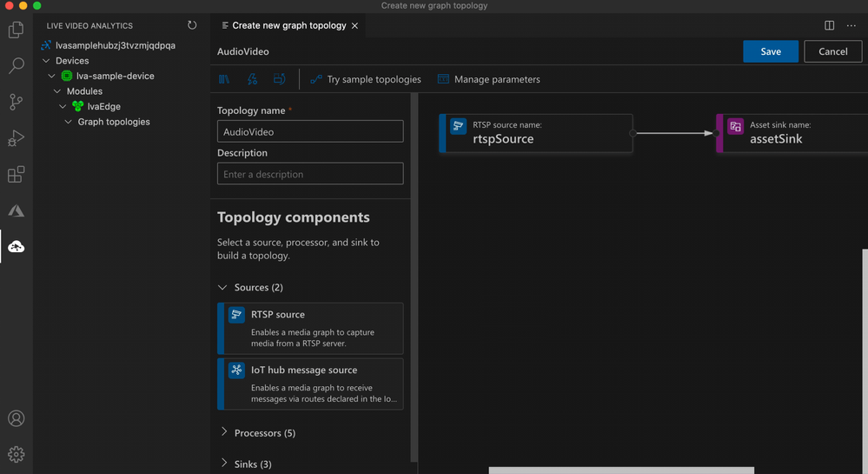Screen dimensions: 868x474
Task: Save the graph topology
Action: (771, 51)
